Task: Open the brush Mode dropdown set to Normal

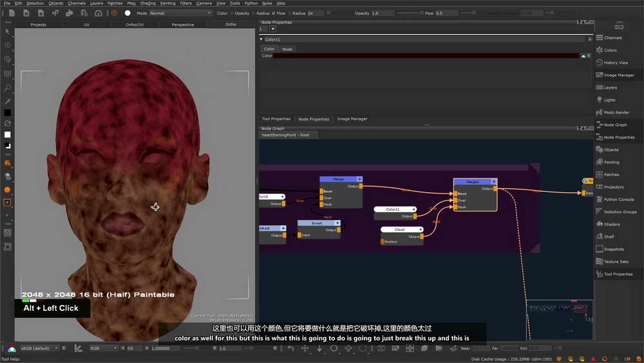Action: pyautogui.click(x=180, y=13)
